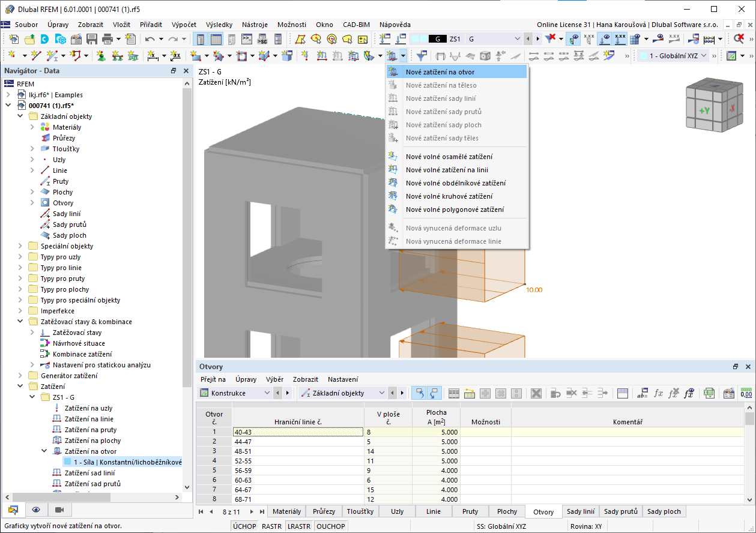Go to first table page arrow
The width and height of the screenshot is (756, 533).
201,511
